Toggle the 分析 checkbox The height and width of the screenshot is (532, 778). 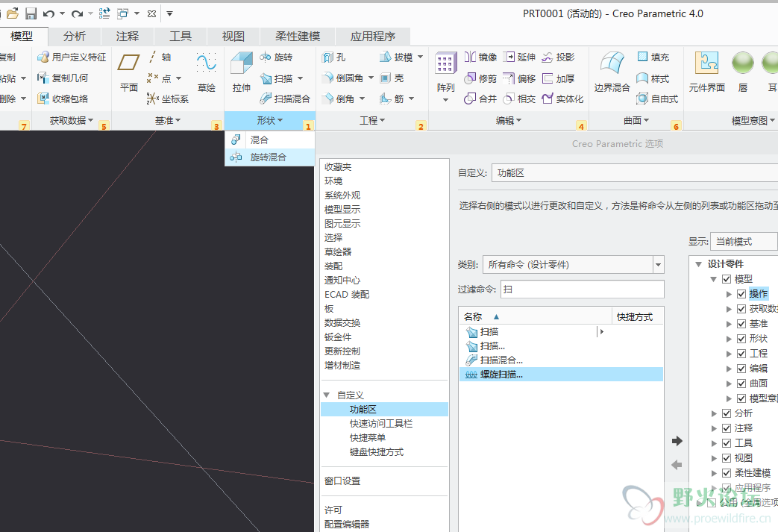coord(727,413)
